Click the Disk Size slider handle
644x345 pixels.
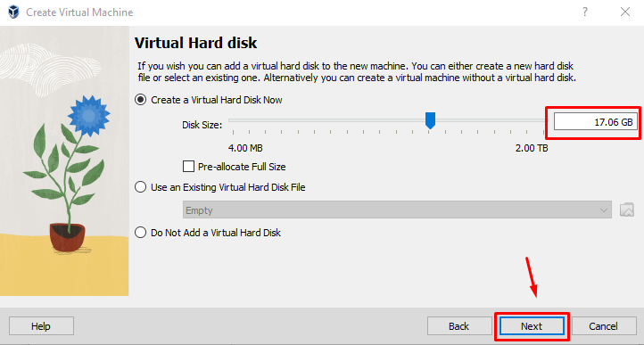(x=430, y=120)
